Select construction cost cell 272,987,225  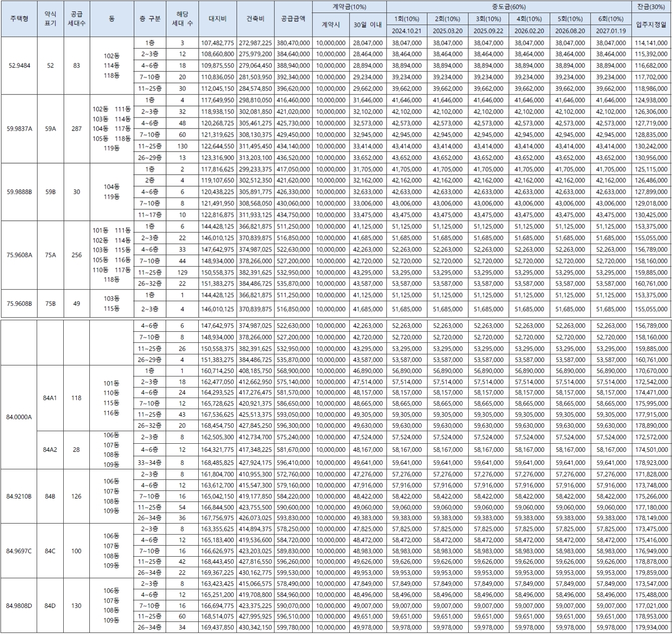pyautogui.click(x=255, y=43)
